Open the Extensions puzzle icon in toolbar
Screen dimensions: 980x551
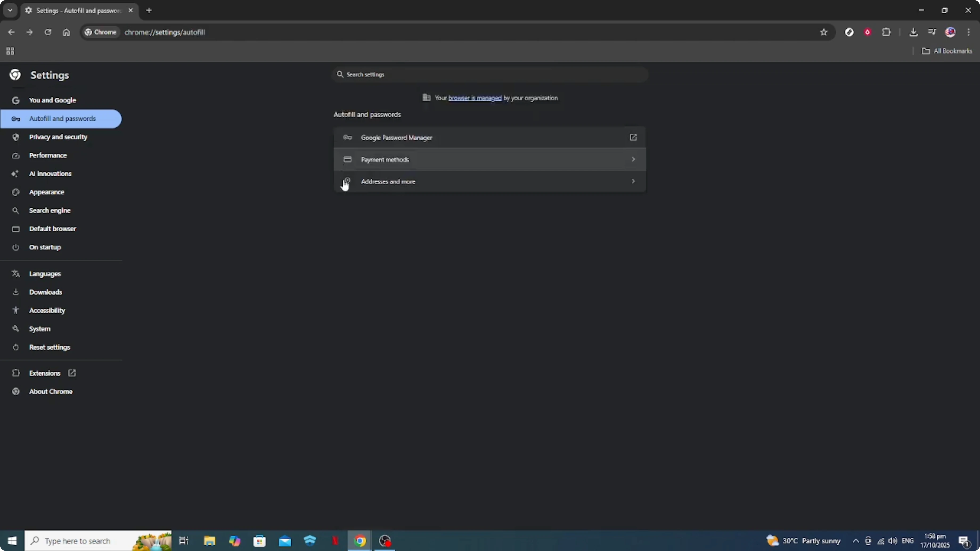coord(887,32)
